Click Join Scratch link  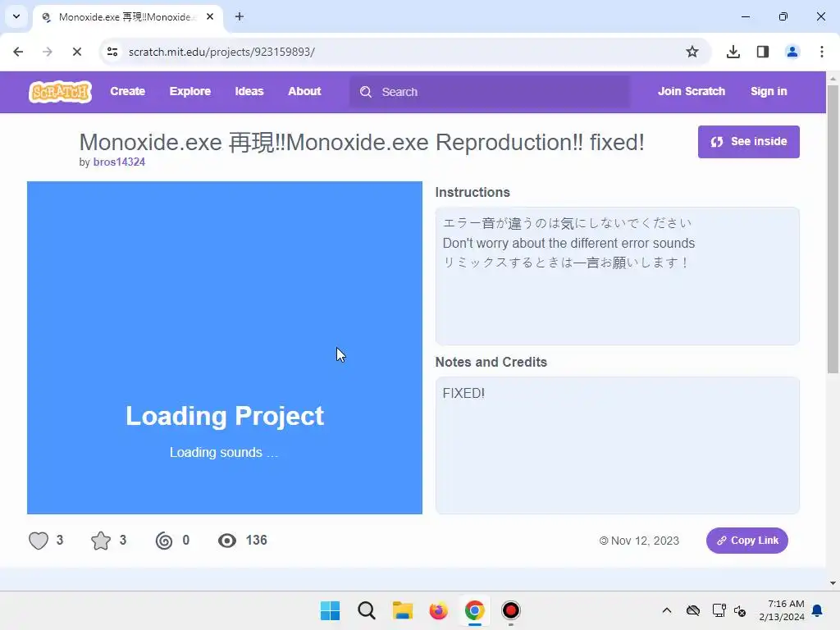point(691,92)
